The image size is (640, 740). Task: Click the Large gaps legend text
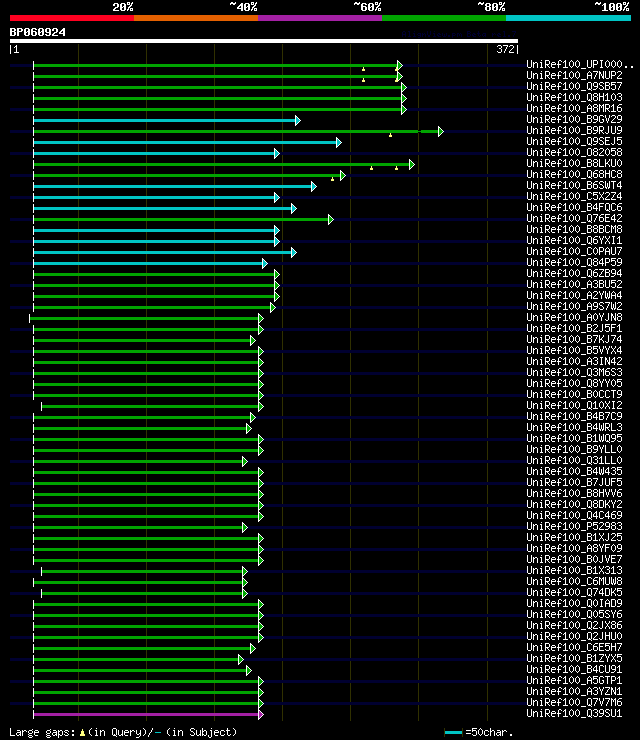[x=42, y=732]
